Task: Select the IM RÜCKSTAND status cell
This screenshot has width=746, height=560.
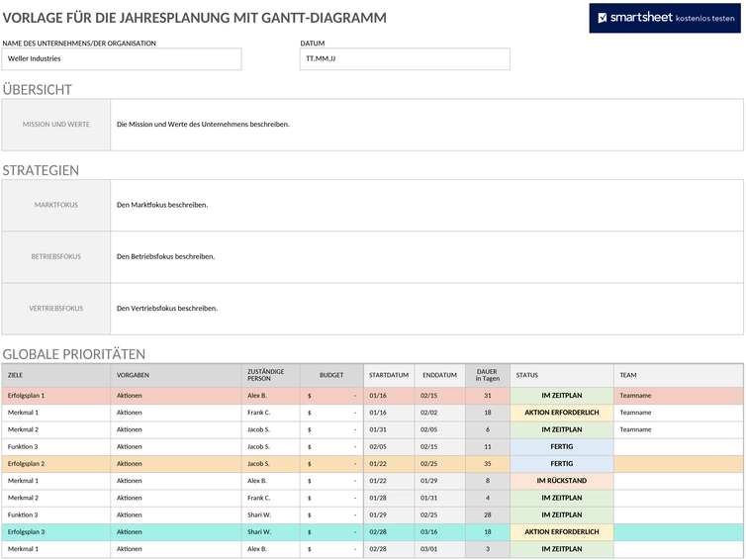Action: pos(562,481)
